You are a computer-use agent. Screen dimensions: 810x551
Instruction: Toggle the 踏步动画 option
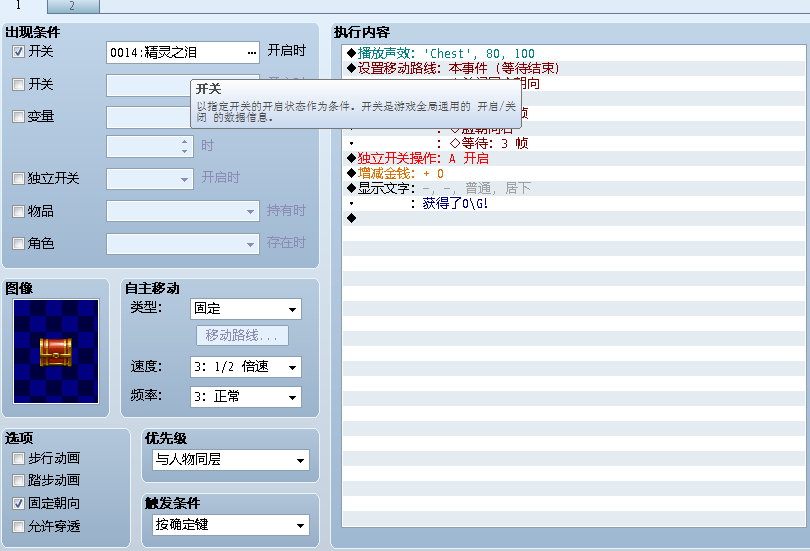click(19, 481)
